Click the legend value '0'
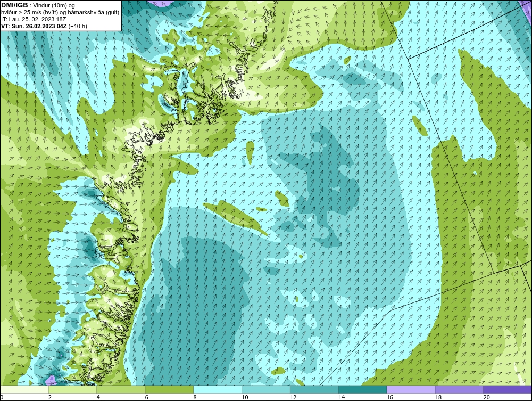This screenshot has height=401, width=532. (x=2, y=397)
